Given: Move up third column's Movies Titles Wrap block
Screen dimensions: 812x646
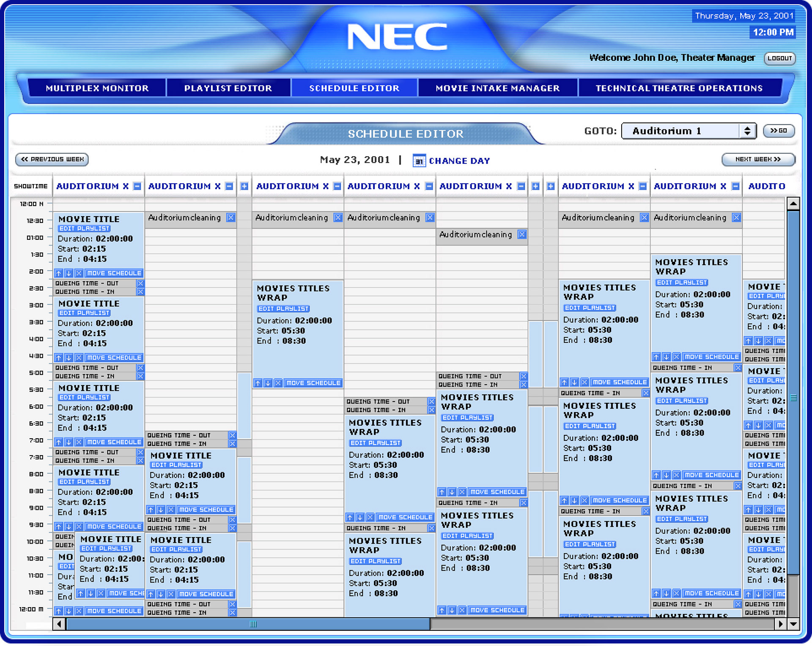Looking at the screenshot, I should tap(258, 383).
